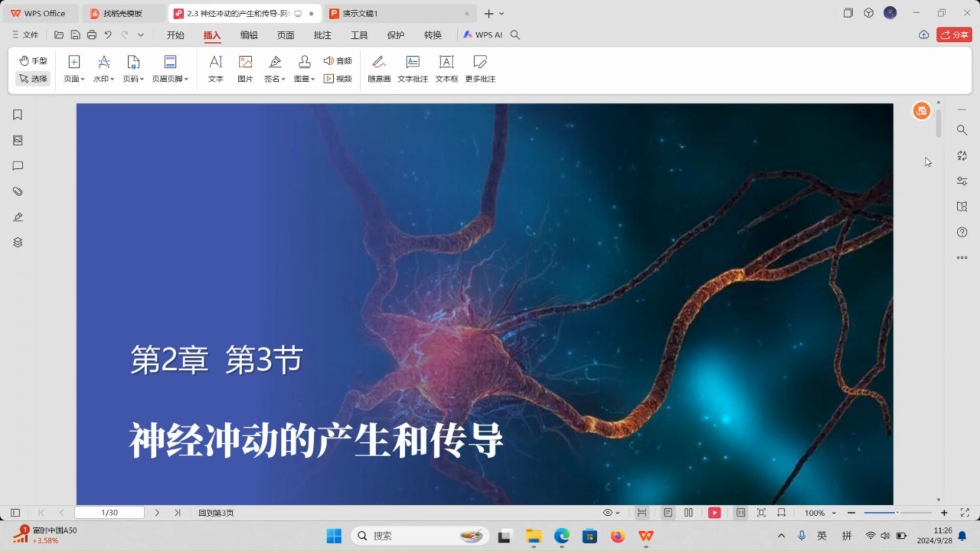Enable the 手型 hand tool

(33, 60)
